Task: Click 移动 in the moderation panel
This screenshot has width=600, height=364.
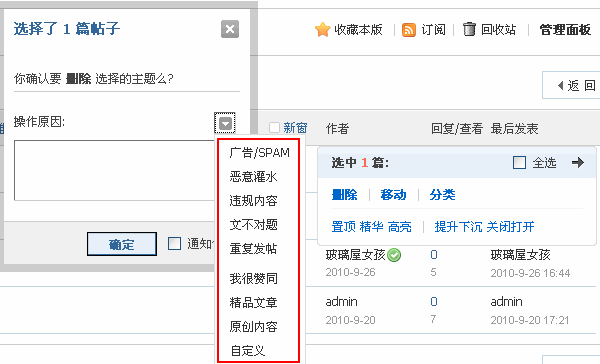Action: [x=393, y=195]
